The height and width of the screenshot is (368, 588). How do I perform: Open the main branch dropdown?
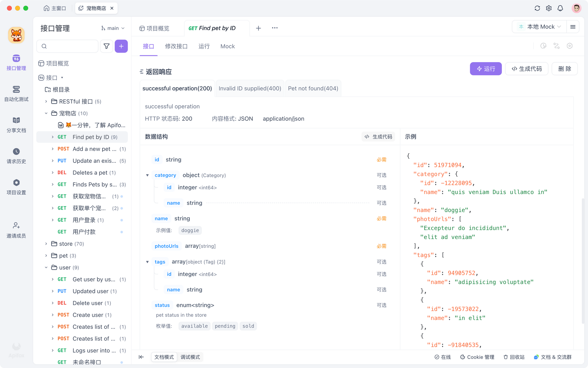point(113,28)
